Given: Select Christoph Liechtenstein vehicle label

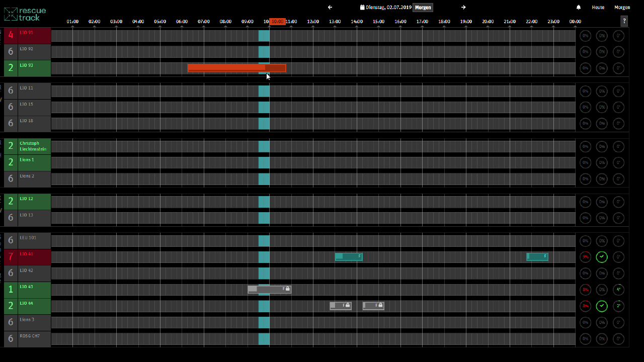Looking at the screenshot, I should click(x=34, y=146).
